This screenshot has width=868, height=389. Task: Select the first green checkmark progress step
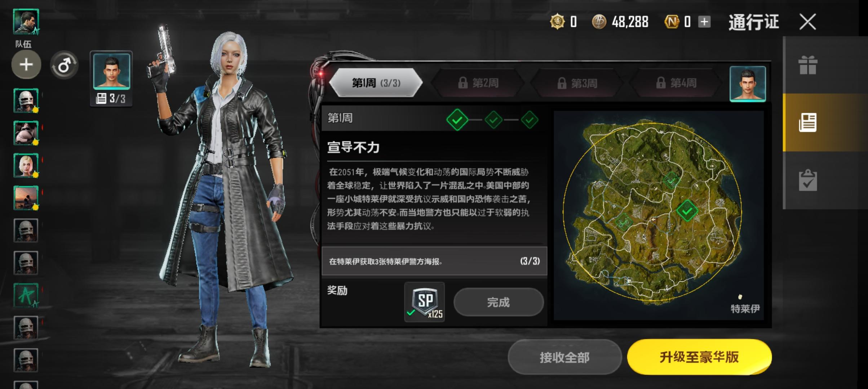457,120
